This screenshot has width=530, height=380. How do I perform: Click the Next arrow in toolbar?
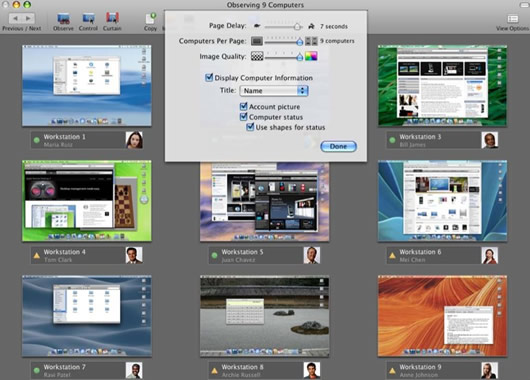[28, 18]
